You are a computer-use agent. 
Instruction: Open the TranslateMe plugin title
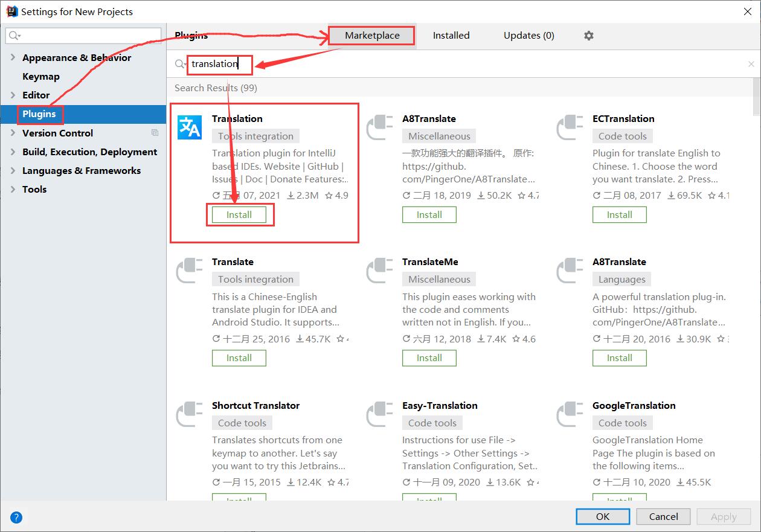click(x=430, y=261)
